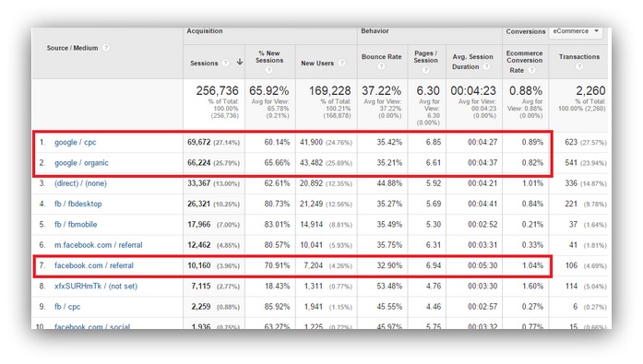Open help icon under Transactions header

tap(578, 66)
